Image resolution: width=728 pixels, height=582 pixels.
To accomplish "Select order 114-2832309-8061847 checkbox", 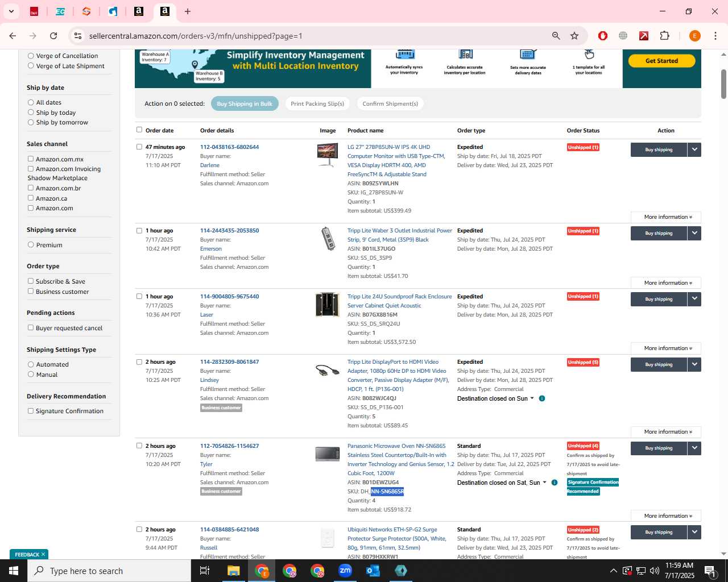I will pos(139,361).
